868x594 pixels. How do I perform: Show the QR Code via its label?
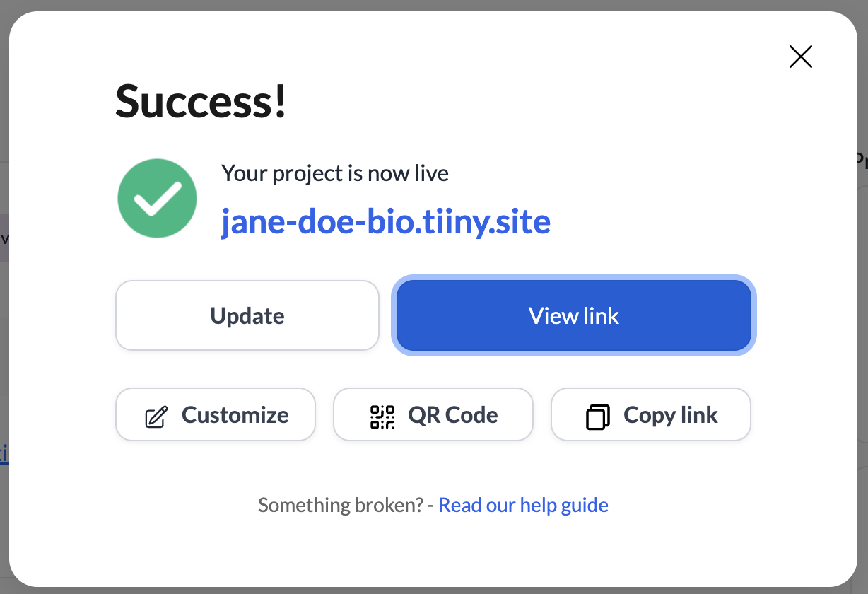pyautogui.click(x=452, y=415)
